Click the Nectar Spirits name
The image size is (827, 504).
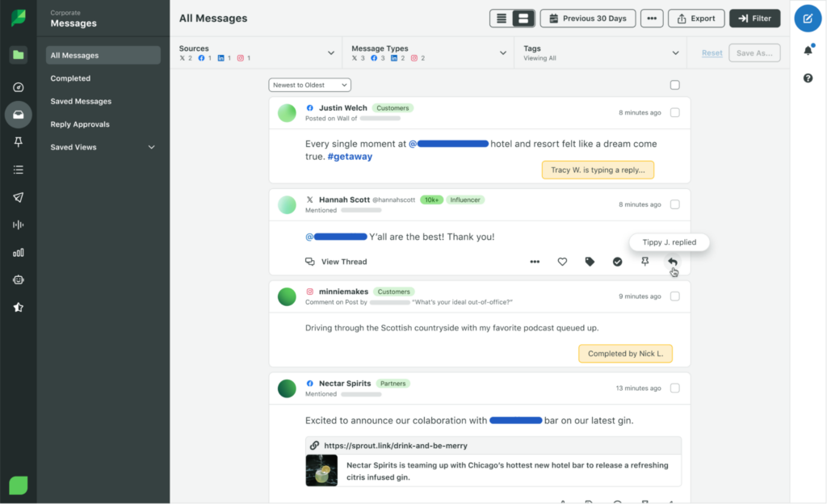345,384
